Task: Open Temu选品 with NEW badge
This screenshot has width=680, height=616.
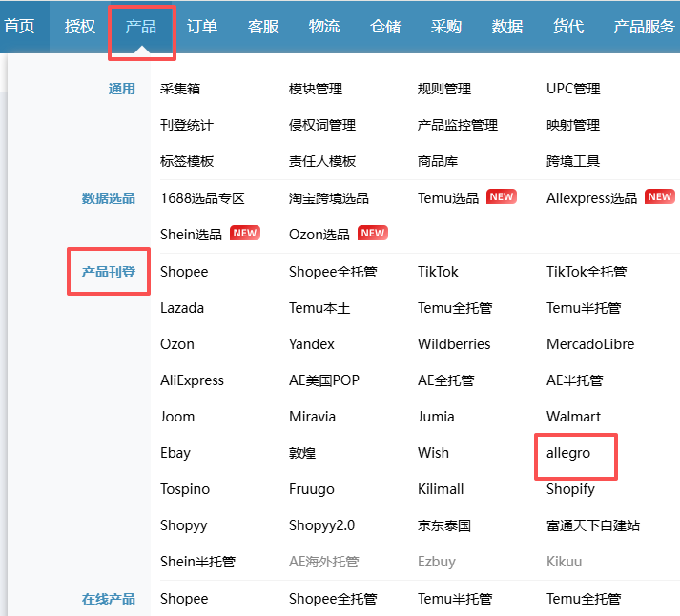Action: pos(448,198)
